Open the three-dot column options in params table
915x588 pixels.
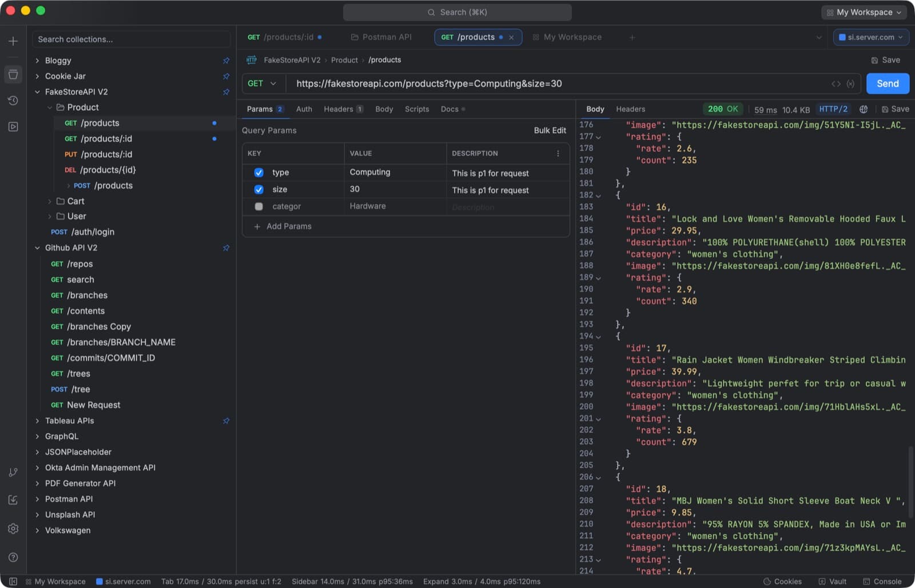558,154
